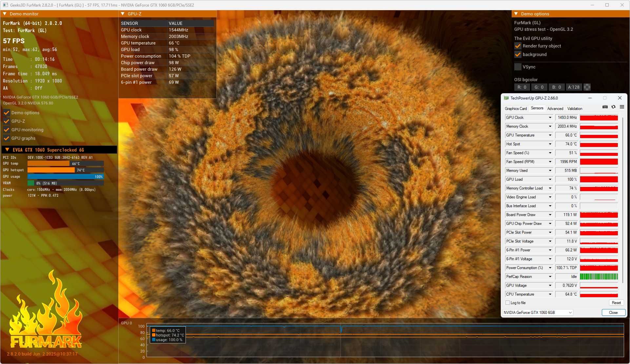Open the GPU Temperature sensor dropdown
Image resolution: width=630 pixels, height=364 pixels.
[x=550, y=135]
